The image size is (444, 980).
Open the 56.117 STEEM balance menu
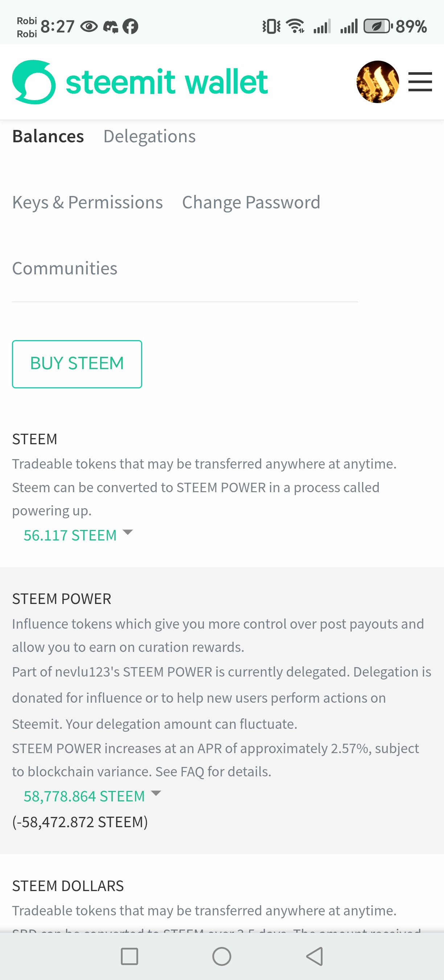click(x=70, y=535)
